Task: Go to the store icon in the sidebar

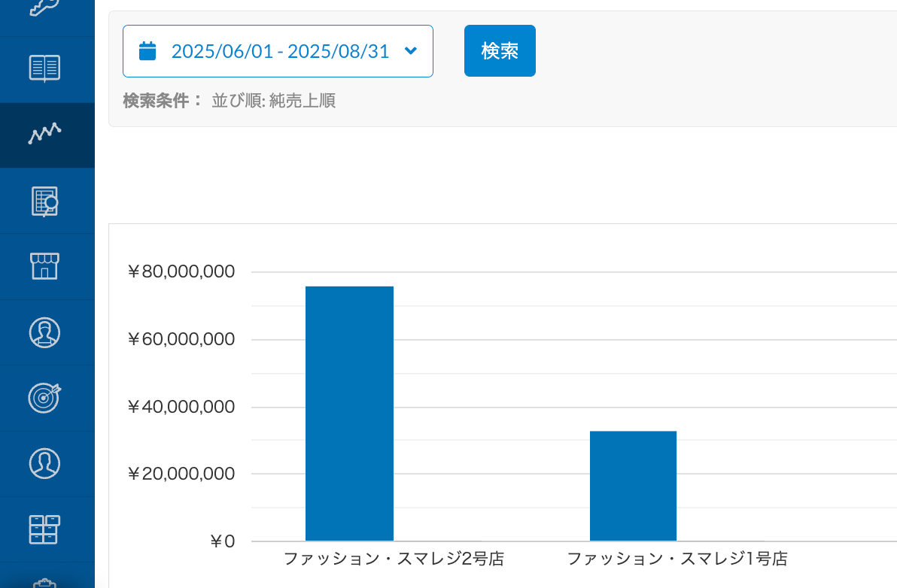Action: click(x=44, y=266)
